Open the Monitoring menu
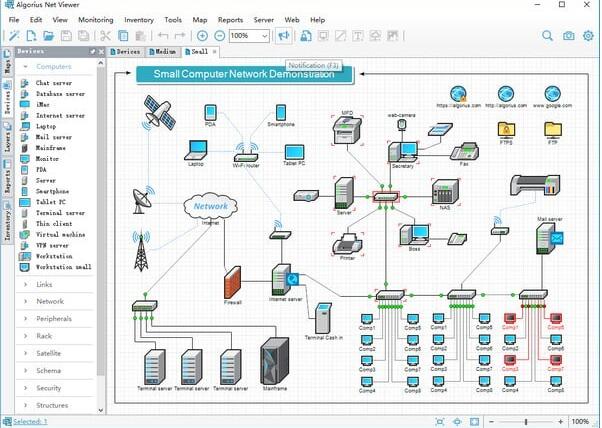Viewport: 602px width, 428px height. 96,20
